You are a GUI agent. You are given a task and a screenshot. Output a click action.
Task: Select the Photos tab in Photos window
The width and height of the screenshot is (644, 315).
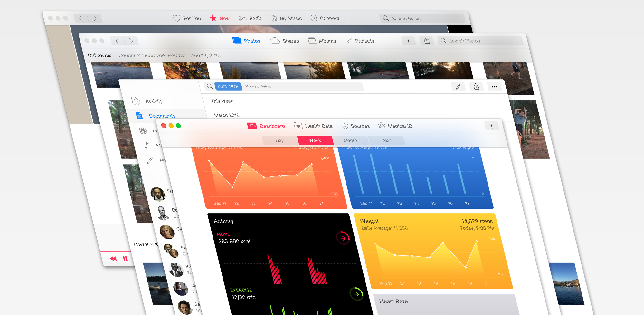click(246, 41)
